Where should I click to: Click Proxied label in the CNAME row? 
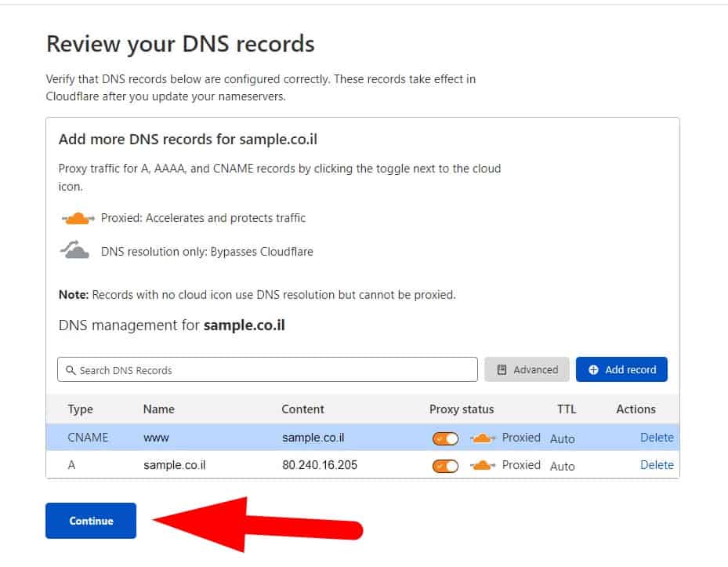click(x=521, y=438)
